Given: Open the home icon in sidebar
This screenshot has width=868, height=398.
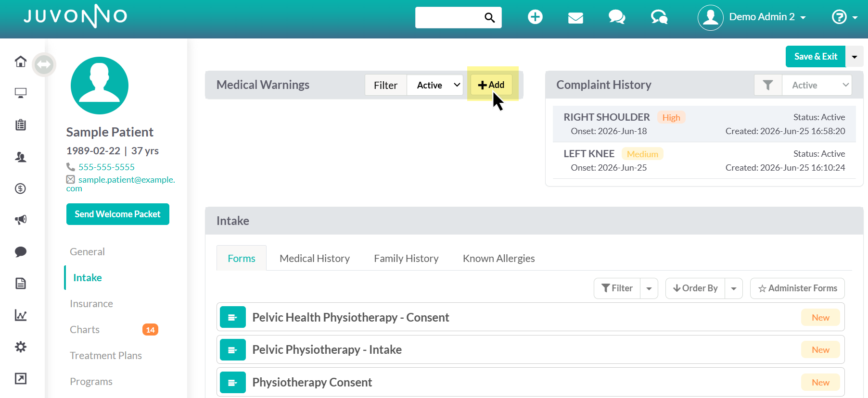Looking at the screenshot, I should click(x=20, y=62).
